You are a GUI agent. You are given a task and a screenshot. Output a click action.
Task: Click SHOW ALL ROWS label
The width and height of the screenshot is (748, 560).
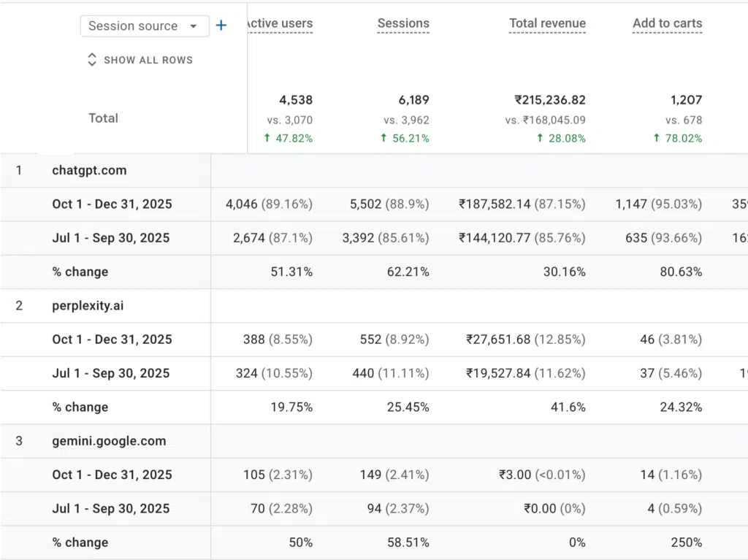[x=148, y=60]
